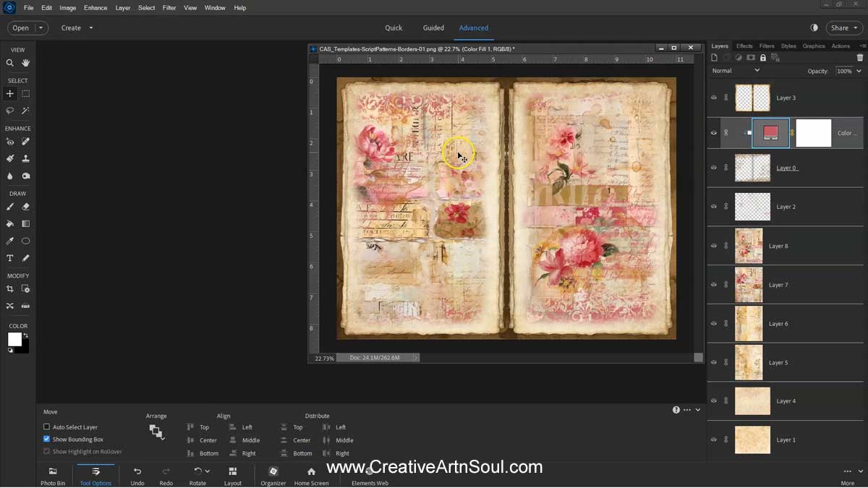
Task: Select the Hand tool
Action: click(25, 63)
